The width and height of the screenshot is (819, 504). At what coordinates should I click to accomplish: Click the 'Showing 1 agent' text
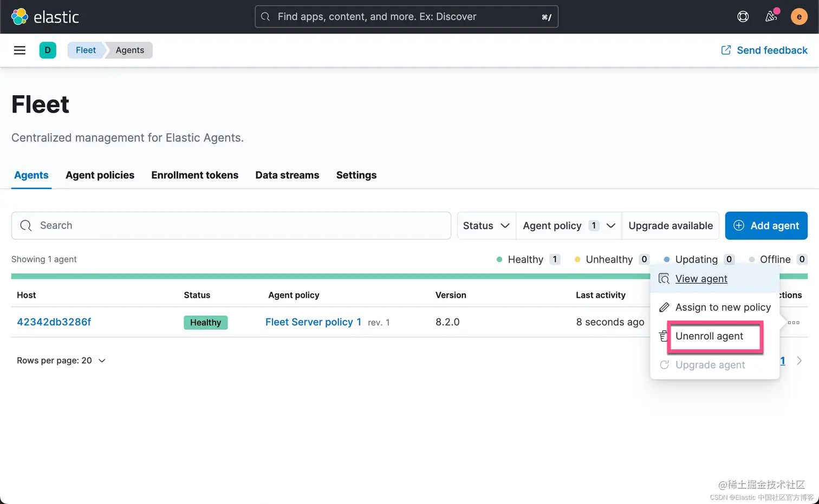click(44, 259)
